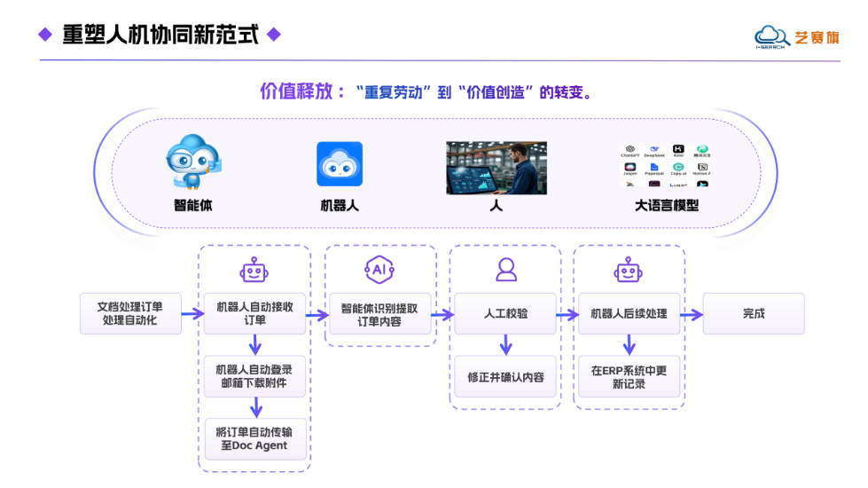Select the person icon above 人工校验
868x488 pixels.
coord(506,270)
